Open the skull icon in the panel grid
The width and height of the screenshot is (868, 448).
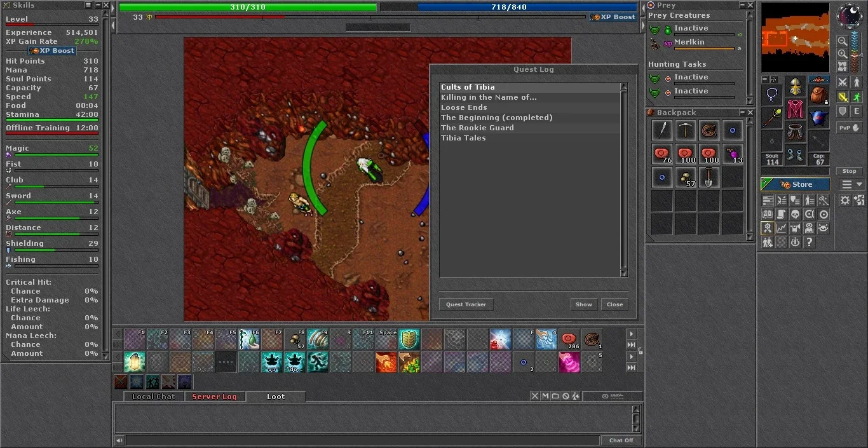[x=795, y=215]
